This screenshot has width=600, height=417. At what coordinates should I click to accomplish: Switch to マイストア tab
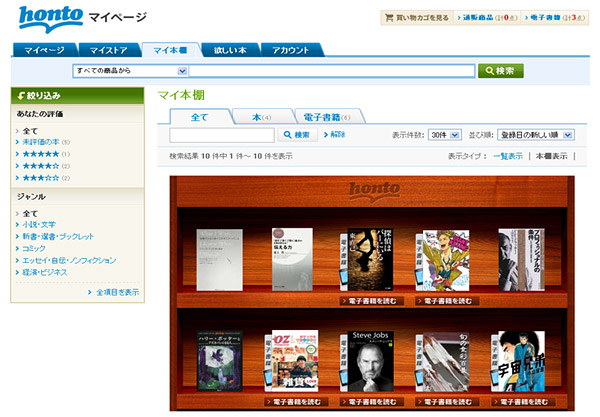pos(109,50)
